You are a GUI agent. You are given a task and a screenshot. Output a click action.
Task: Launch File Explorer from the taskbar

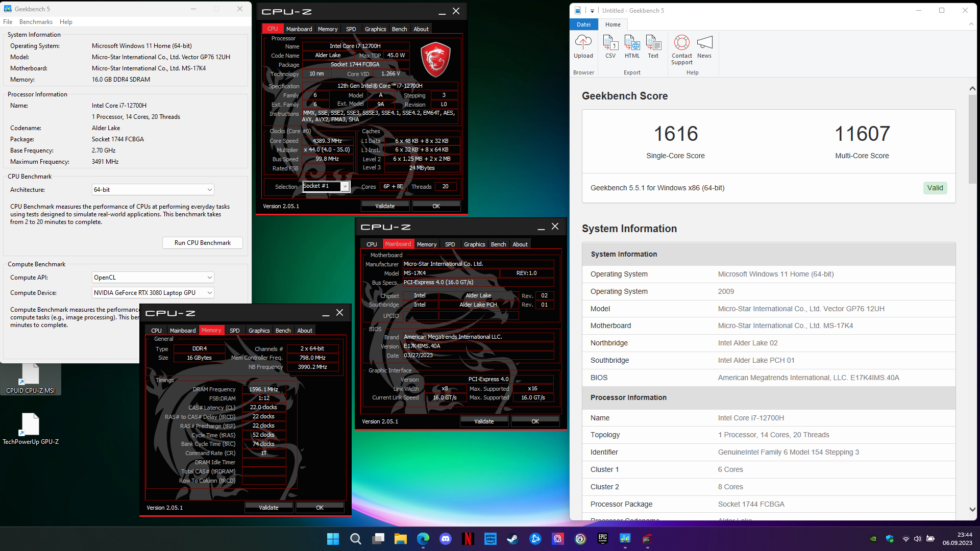click(401, 539)
